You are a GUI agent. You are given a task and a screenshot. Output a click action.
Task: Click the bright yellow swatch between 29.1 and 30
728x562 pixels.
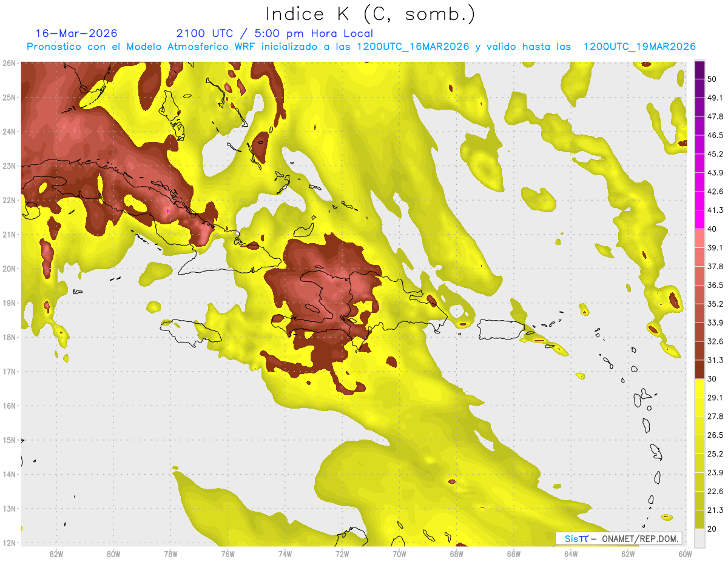(x=699, y=389)
